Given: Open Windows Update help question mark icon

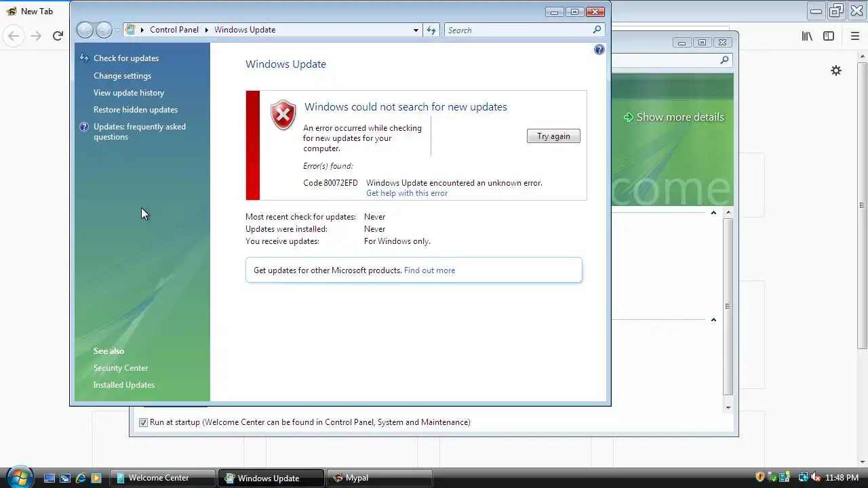Looking at the screenshot, I should point(599,49).
